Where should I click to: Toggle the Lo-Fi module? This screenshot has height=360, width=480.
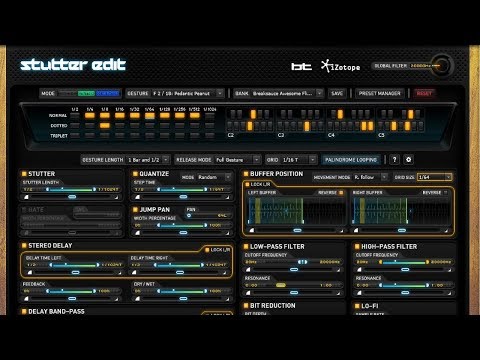(x=357, y=306)
